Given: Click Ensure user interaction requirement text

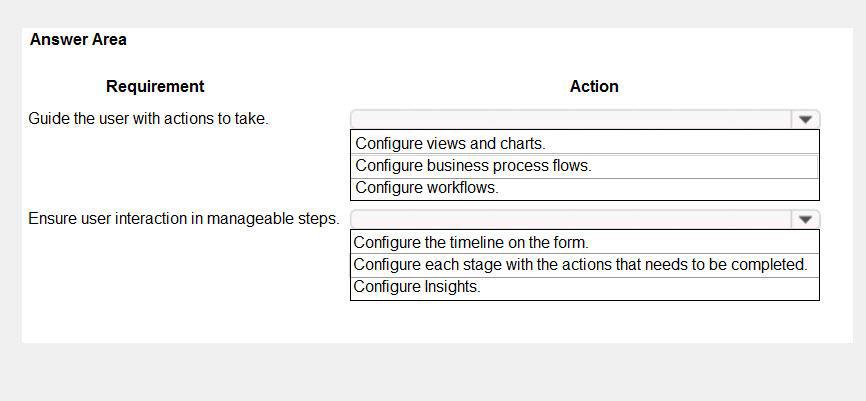Looking at the screenshot, I should 184,219.
